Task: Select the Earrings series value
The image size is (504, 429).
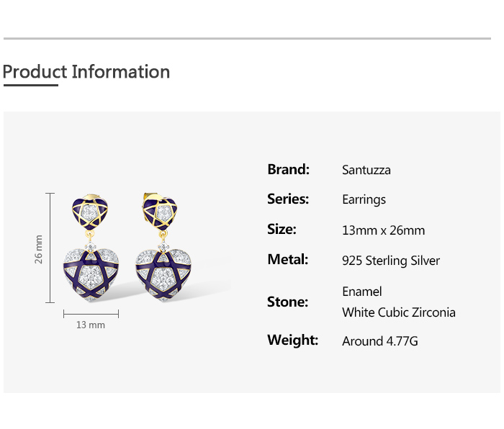Action: tap(364, 200)
